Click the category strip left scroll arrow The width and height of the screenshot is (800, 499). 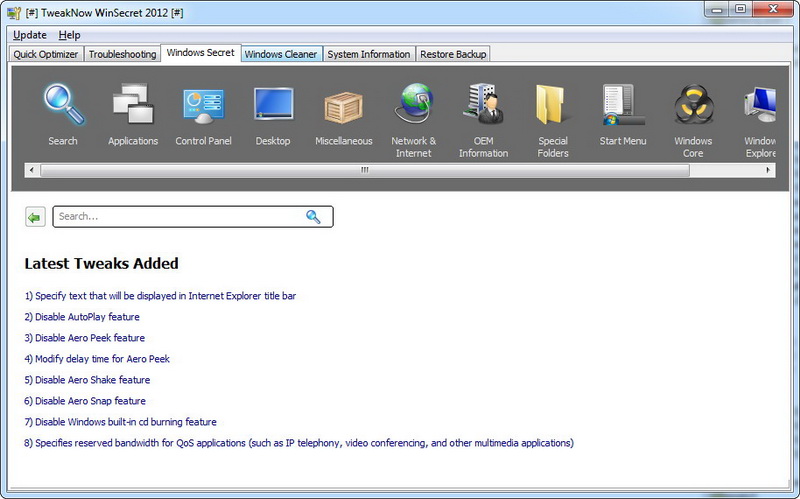pos(32,170)
